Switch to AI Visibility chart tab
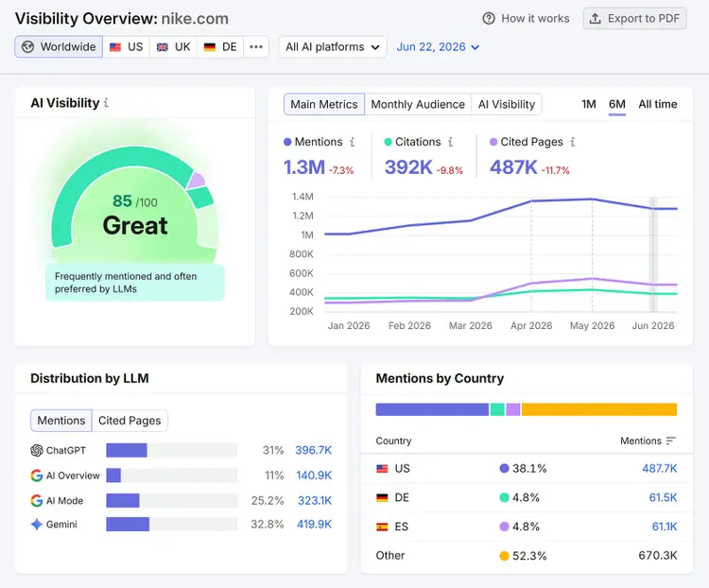The image size is (709, 588). coord(507,105)
